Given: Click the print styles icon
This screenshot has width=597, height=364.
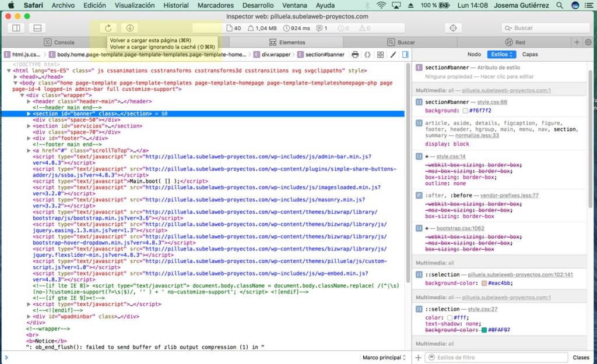Looking at the screenshot, I should pos(355,55).
